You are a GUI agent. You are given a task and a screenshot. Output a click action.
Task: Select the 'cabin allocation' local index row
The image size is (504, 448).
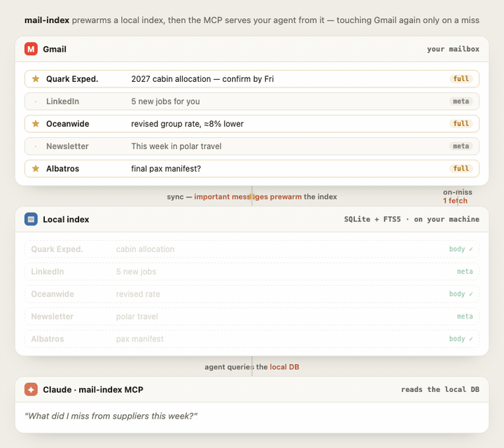(x=252, y=249)
